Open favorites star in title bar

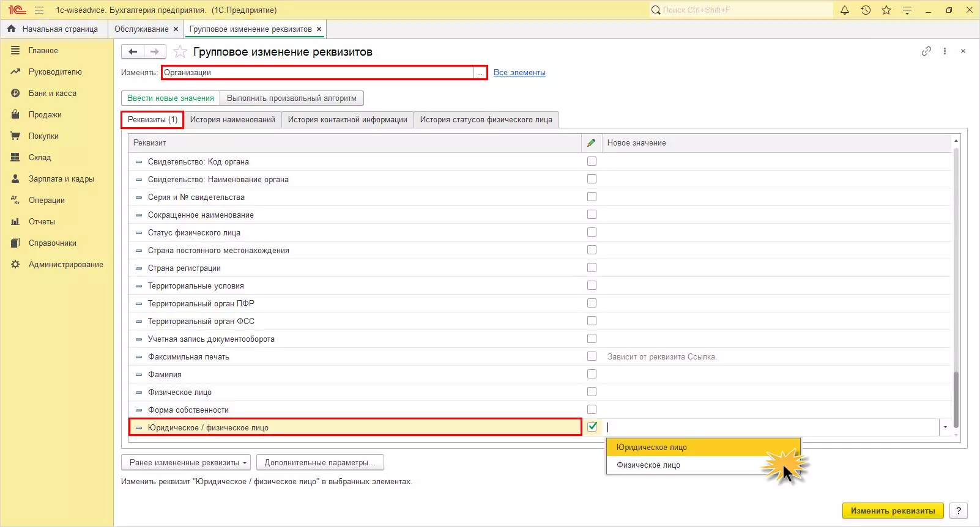pyautogui.click(x=886, y=10)
